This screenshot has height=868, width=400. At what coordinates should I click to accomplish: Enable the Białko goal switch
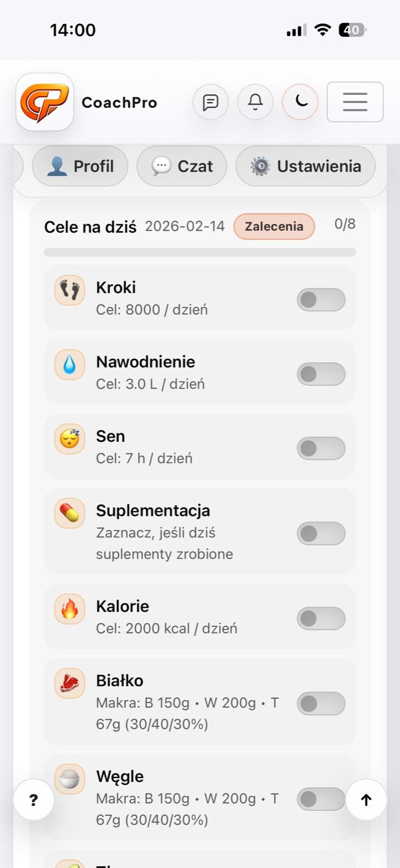321,704
